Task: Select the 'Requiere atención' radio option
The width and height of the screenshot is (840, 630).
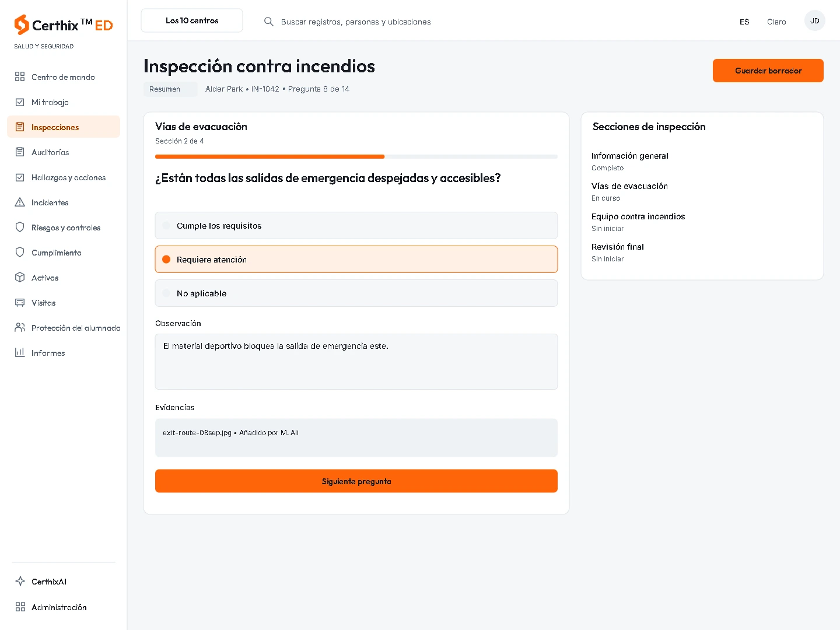Action: click(356, 259)
